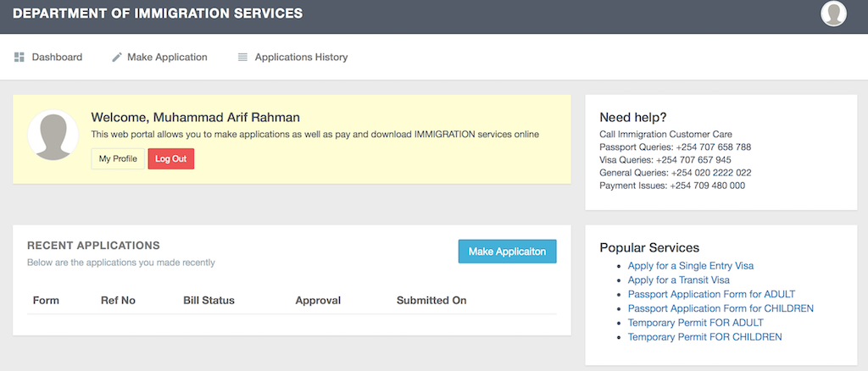The image size is (868, 371).
Task: Open Apply for a Transit Visa link
Action: click(678, 280)
